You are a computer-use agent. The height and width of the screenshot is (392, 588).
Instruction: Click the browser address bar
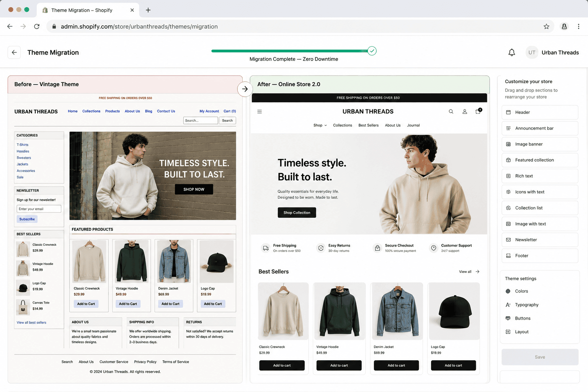point(301,26)
